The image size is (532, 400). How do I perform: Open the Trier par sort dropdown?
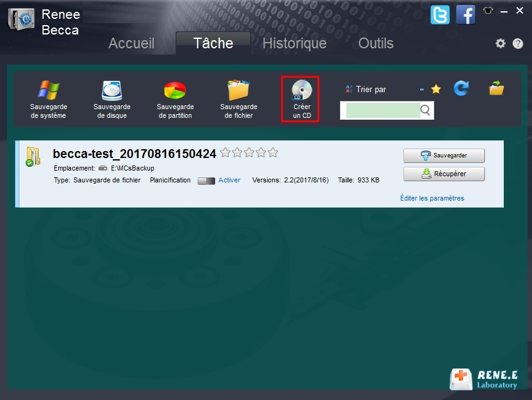point(385,90)
